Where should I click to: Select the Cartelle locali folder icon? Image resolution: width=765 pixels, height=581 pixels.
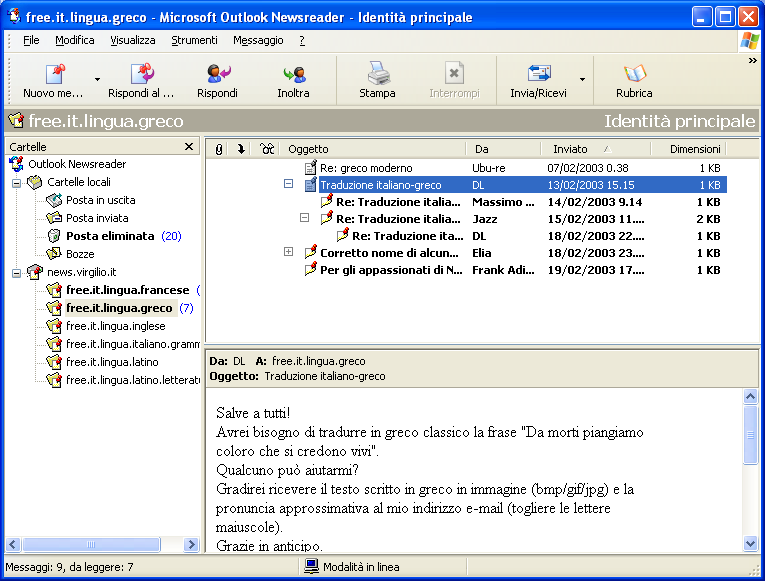point(35,182)
